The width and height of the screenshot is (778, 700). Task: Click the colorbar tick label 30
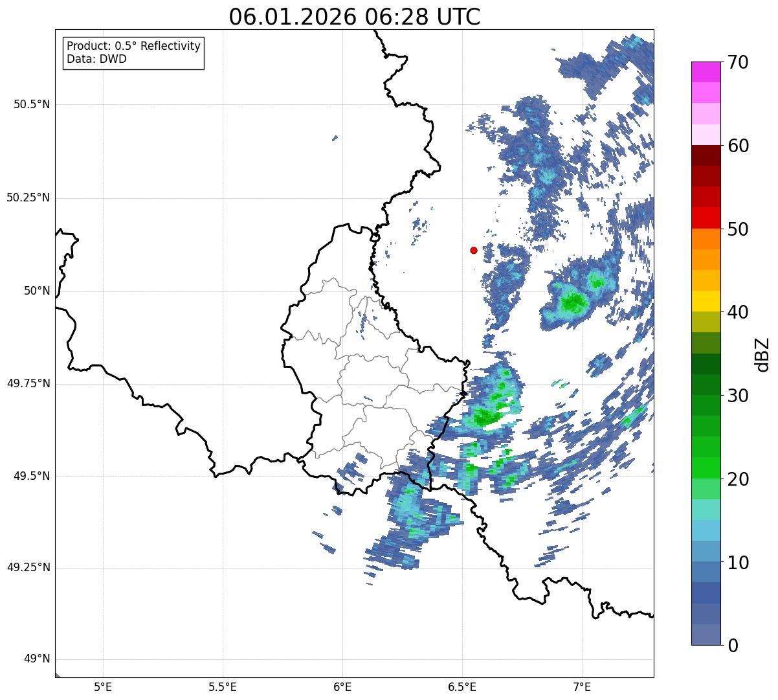pyautogui.click(x=738, y=396)
